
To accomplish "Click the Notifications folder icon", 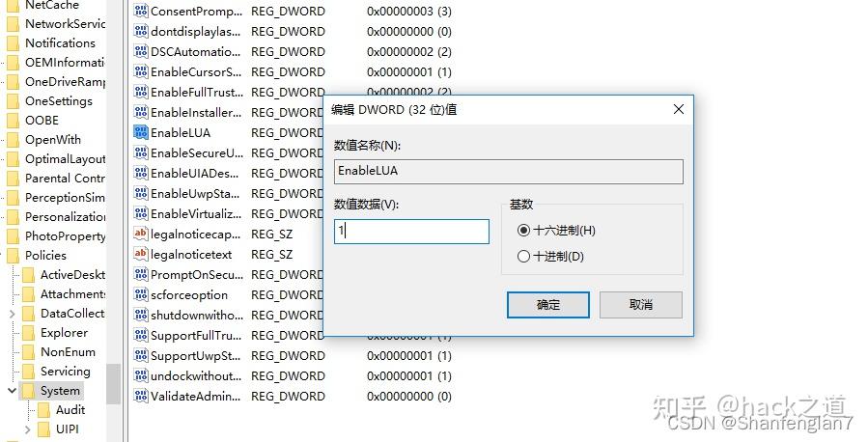I will point(13,43).
